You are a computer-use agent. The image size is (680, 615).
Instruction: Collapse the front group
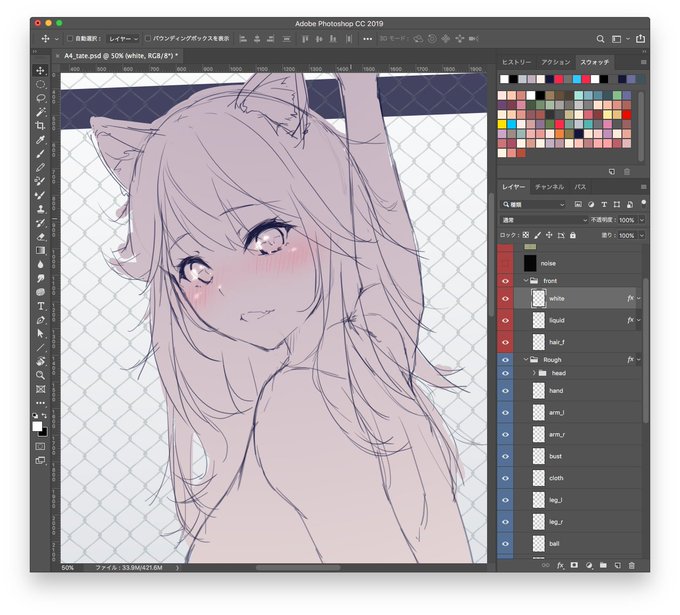pos(526,281)
